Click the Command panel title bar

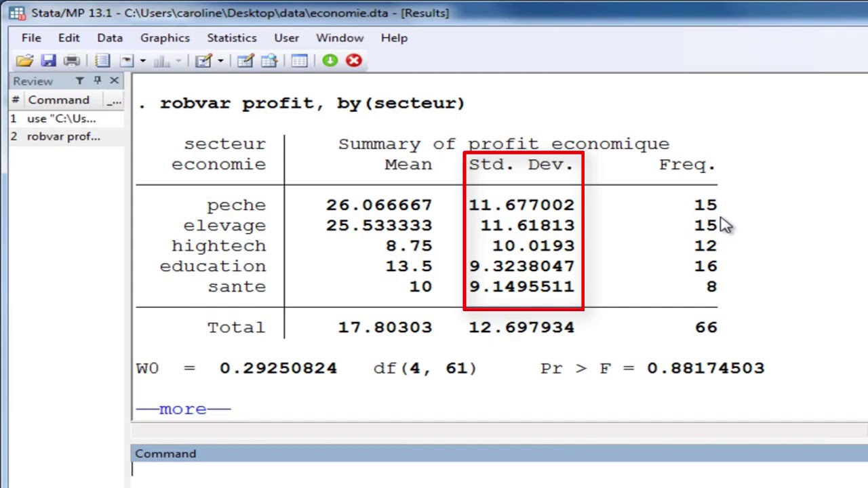coord(499,453)
